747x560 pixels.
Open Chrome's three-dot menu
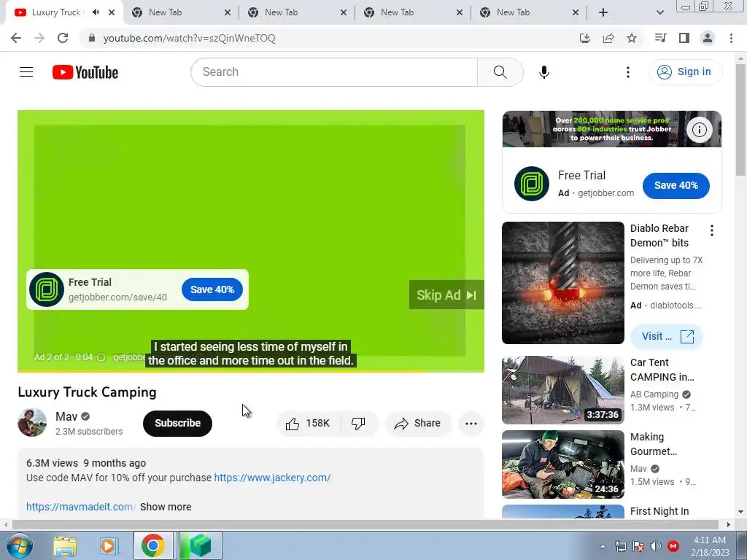tap(731, 38)
